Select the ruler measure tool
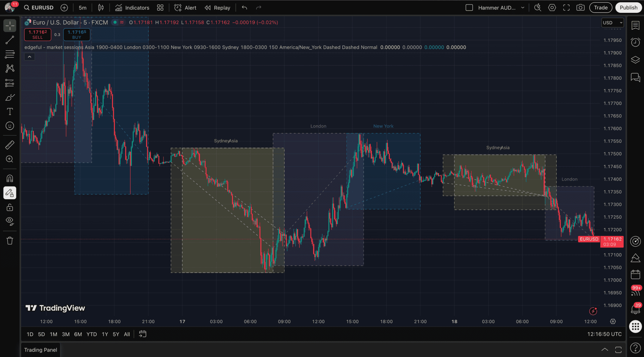 coord(10,145)
